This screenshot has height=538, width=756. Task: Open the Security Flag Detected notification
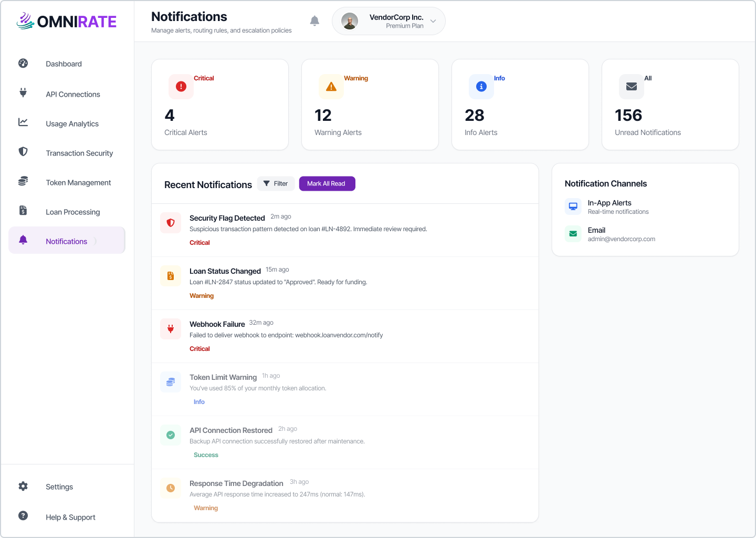pos(345,230)
